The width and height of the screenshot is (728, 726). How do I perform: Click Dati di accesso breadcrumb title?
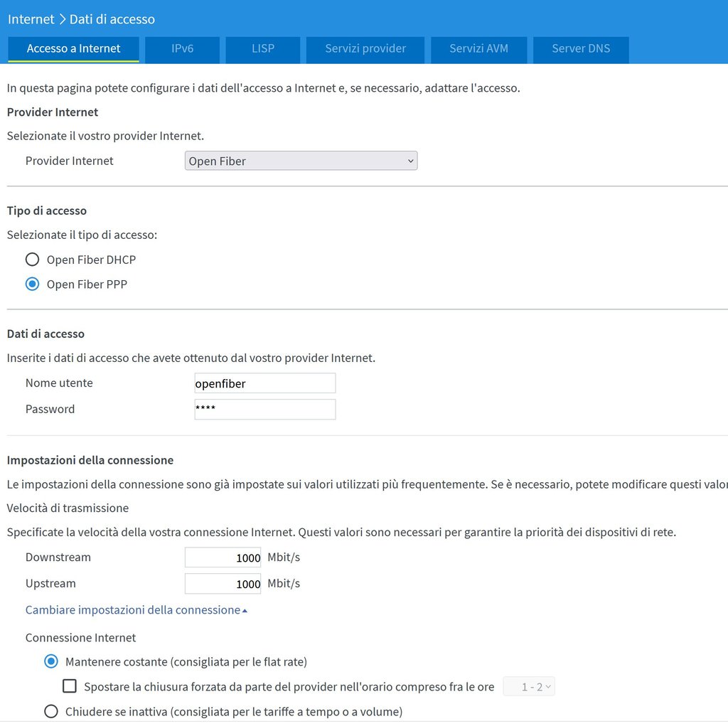pos(112,19)
